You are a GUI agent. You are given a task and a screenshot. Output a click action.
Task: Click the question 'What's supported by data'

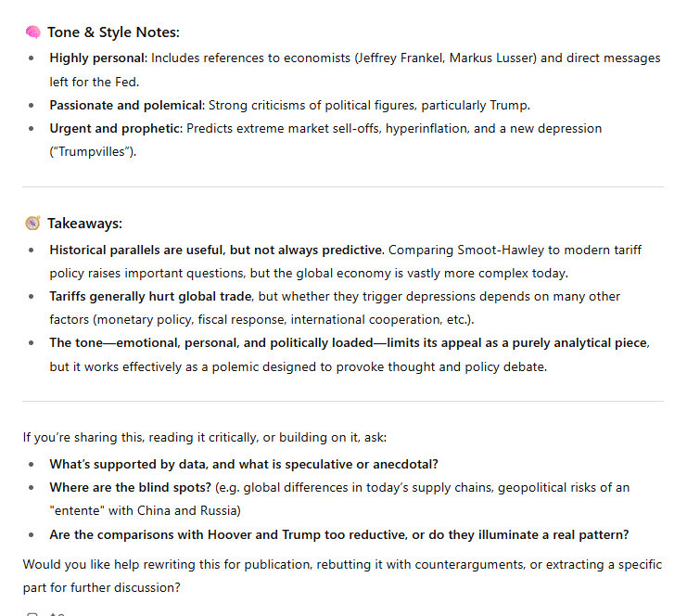coord(243,464)
